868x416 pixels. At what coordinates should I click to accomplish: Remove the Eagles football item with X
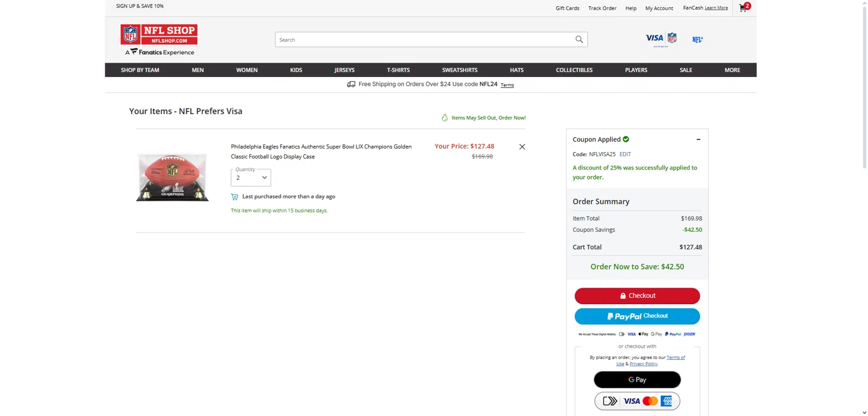pyautogui.click(x=522, y=147)
